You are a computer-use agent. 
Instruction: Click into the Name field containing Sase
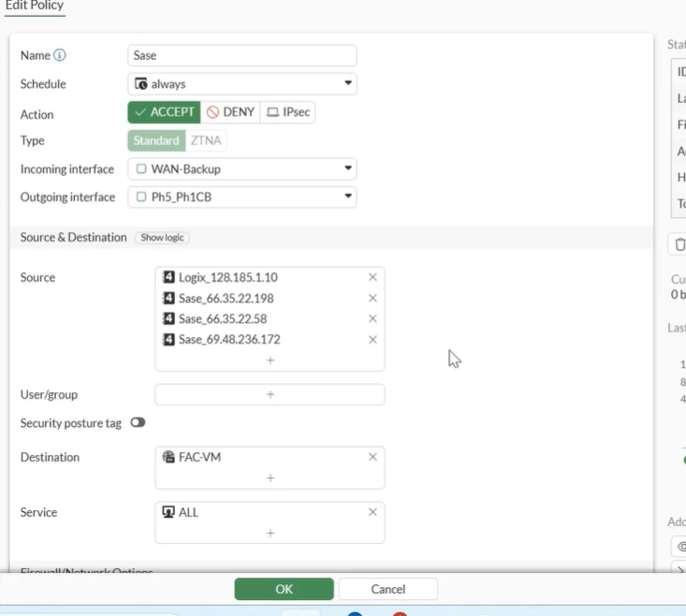tap(242, 55)
